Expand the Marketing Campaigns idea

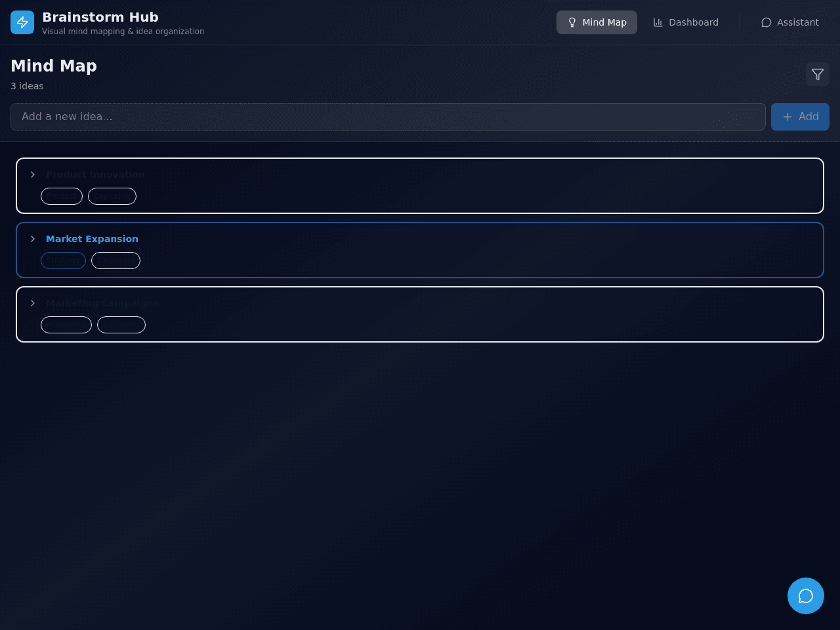[33, 303]
